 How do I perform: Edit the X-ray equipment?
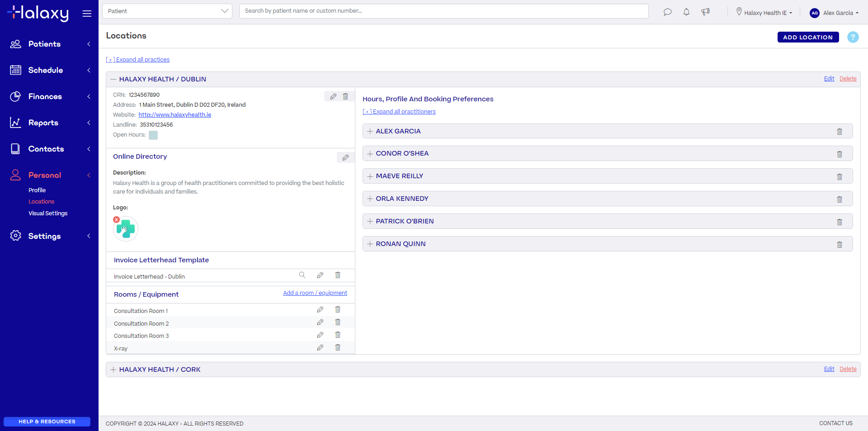[320, 347]
